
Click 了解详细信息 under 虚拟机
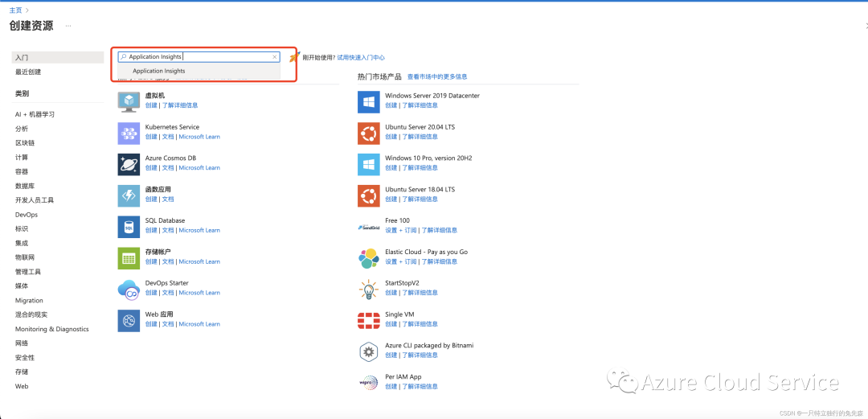[180, 105]
